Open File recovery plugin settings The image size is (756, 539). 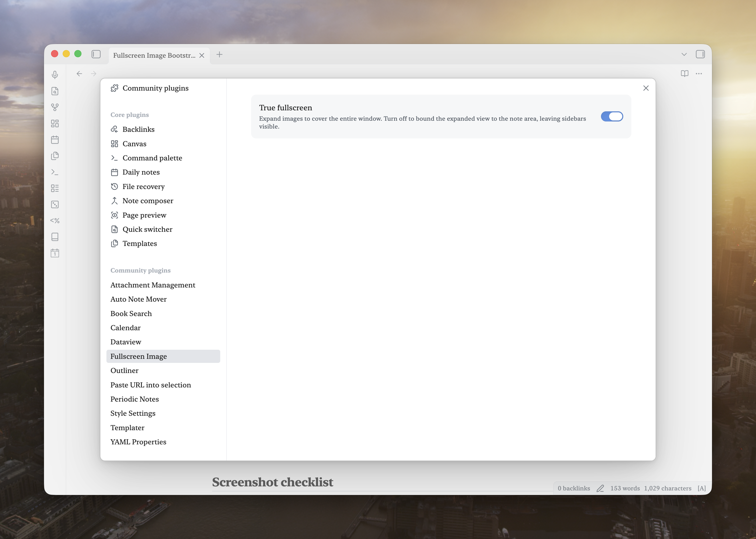click(163, 186)
